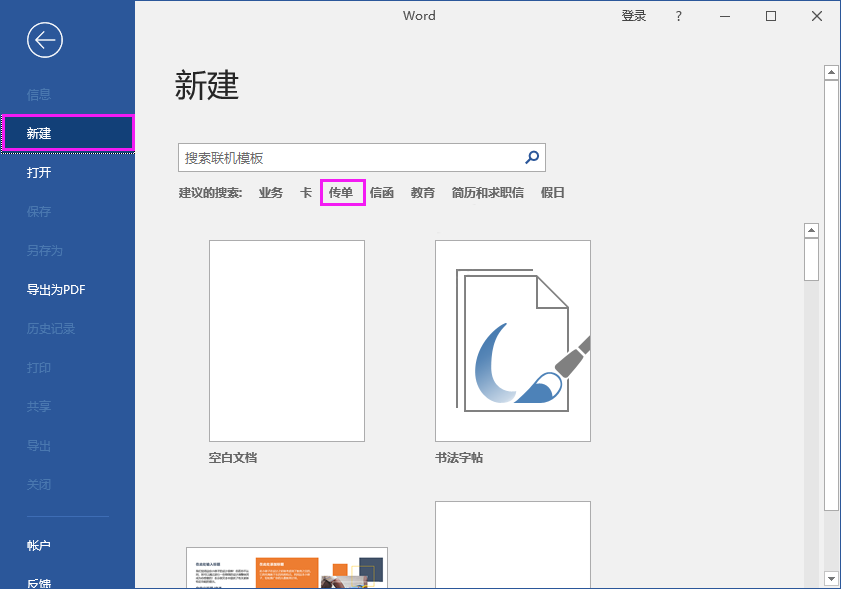Select the 新建 sidebar item
Screen dimensions: 841x589
pyautogui.click(x=40, y=133)
